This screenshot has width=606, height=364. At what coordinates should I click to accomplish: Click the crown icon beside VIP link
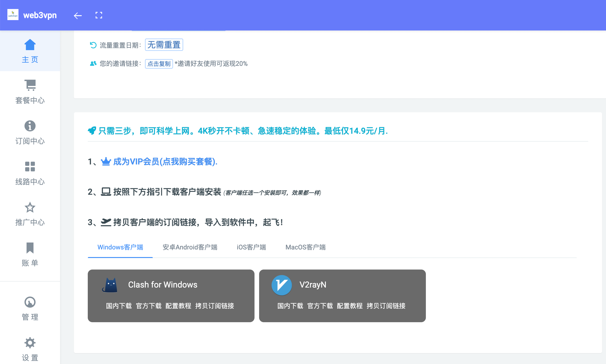106,161
